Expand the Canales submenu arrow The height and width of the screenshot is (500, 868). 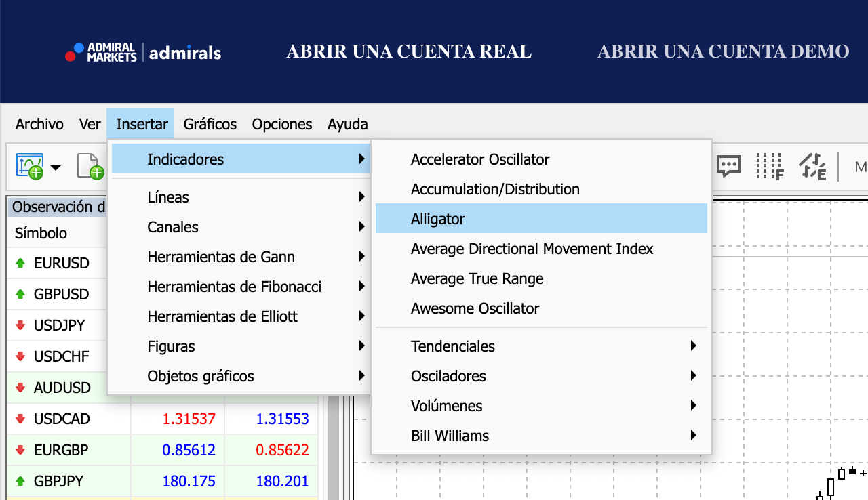pos(362,227)
